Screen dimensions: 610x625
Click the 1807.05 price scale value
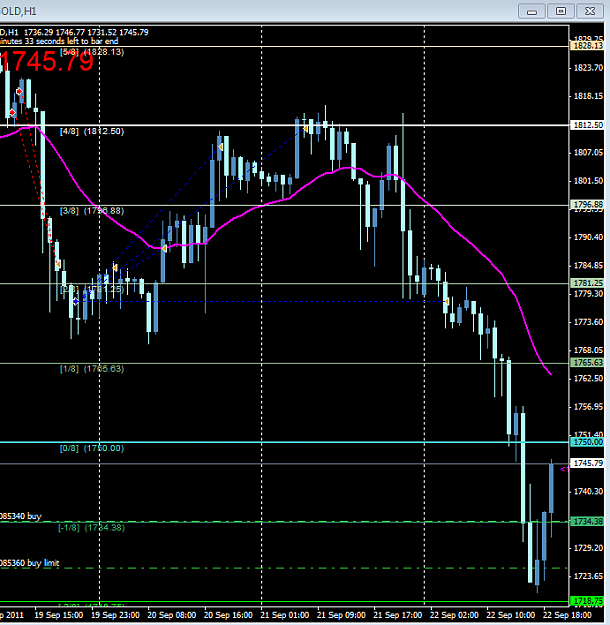(588, 152)
